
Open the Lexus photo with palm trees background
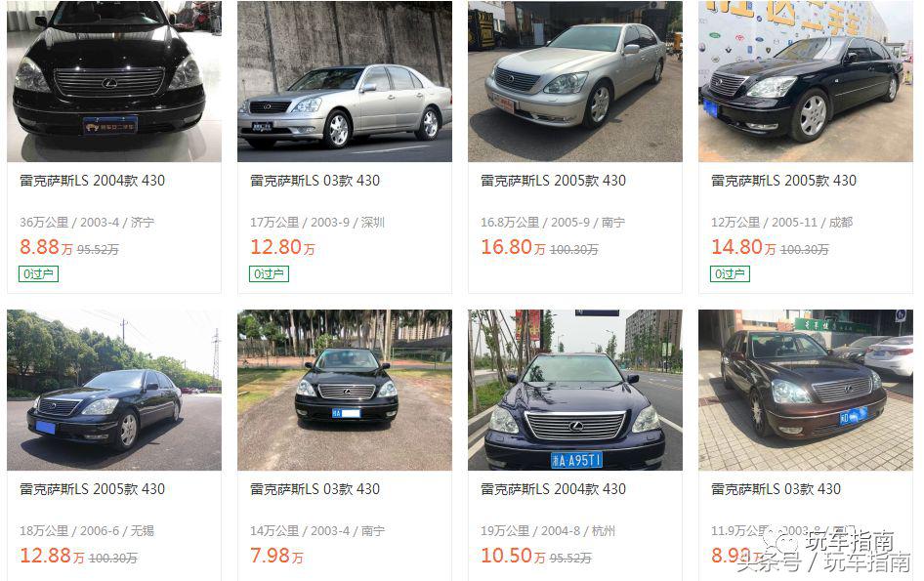[x=345, y=390]
